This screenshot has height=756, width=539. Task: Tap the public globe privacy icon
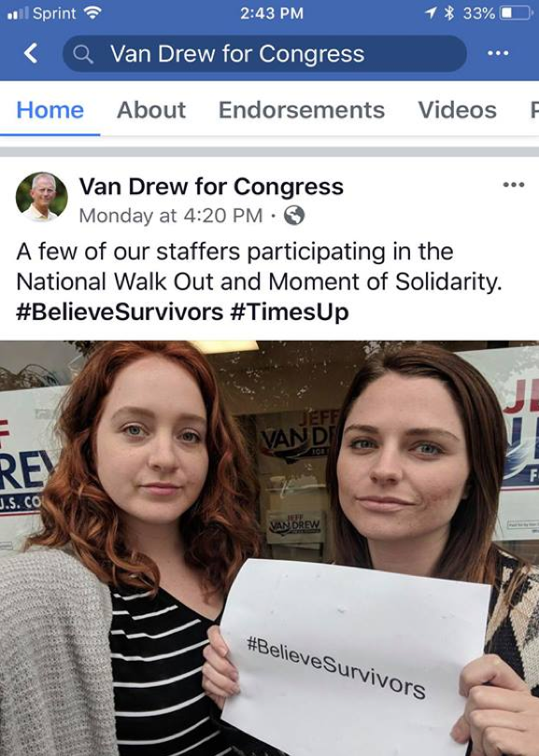pyautogui.click(x=294, y=216)
